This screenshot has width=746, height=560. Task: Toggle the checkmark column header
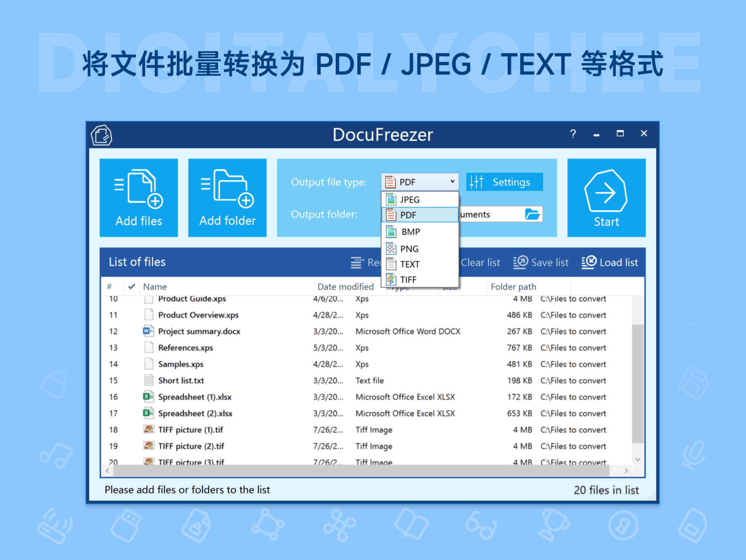click(131, 287)
